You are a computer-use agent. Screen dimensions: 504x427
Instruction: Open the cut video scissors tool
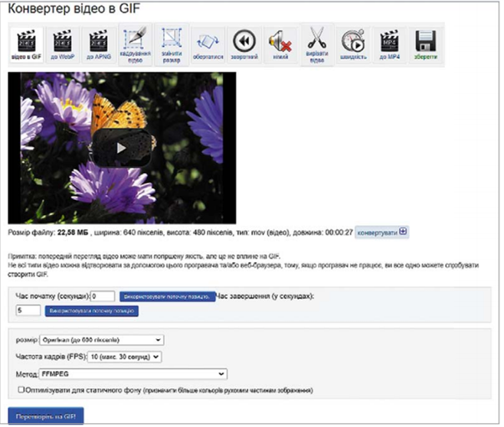[316, 45]
